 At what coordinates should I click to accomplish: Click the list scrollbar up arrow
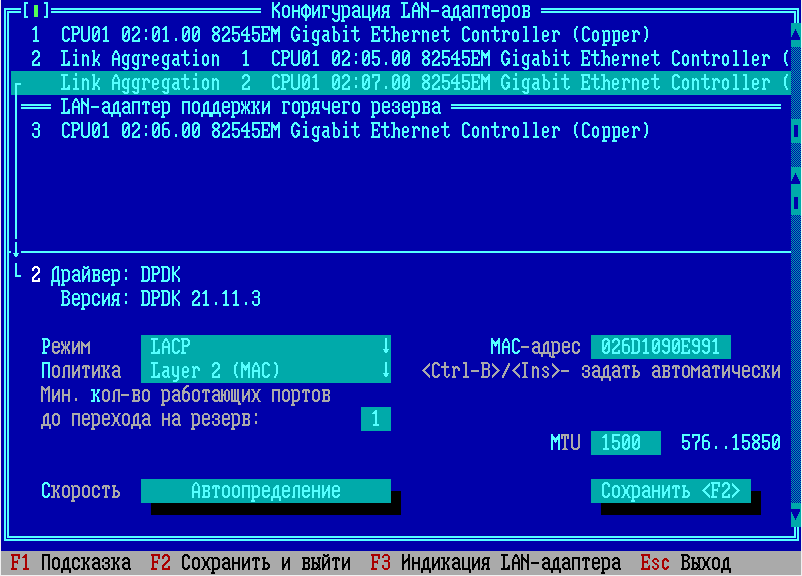pos(796,35)
